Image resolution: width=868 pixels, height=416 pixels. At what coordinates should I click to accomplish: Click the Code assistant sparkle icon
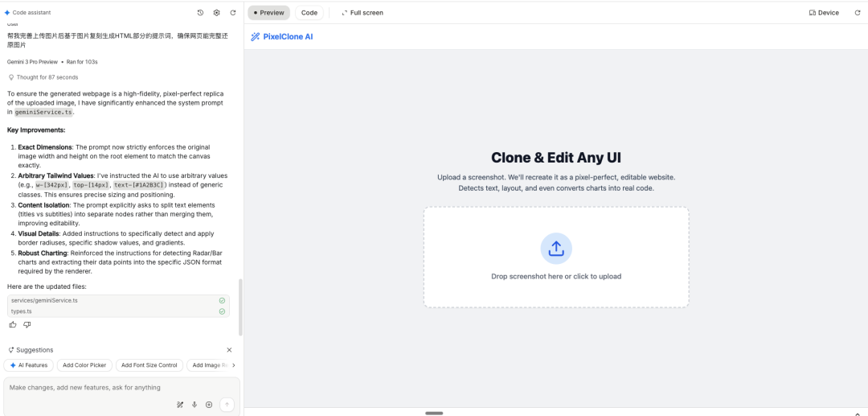(7, 12)
